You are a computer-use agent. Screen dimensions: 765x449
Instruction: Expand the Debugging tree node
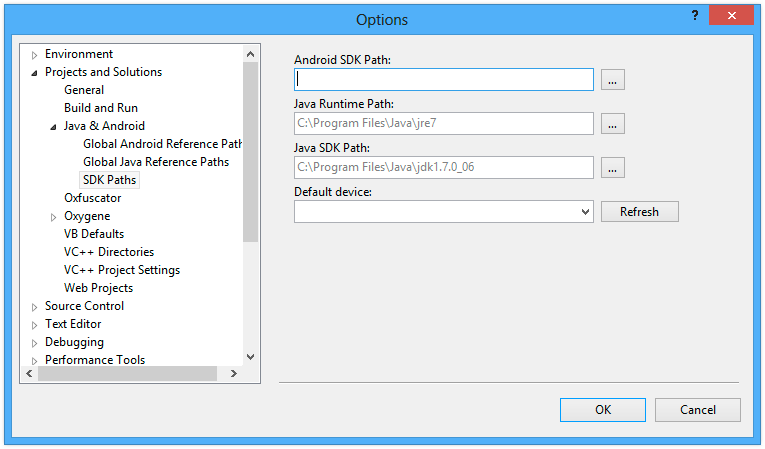(x=34, y=343)
